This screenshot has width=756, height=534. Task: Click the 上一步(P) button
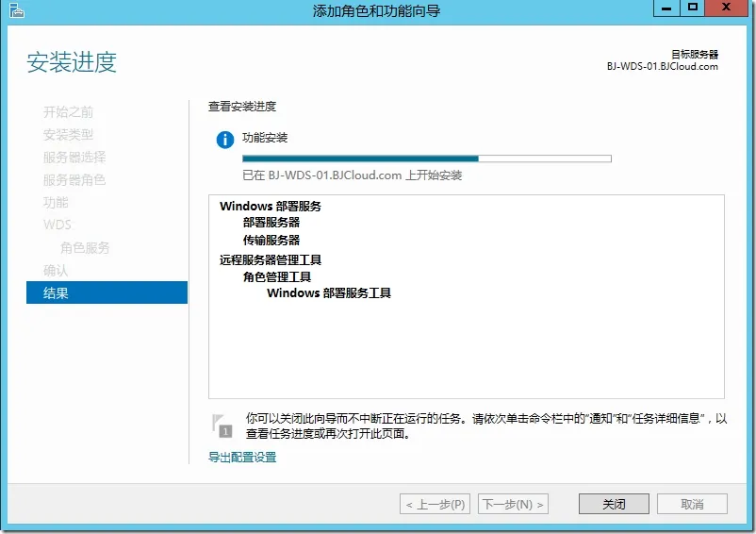pyautogui.click(x=435, y=504)
